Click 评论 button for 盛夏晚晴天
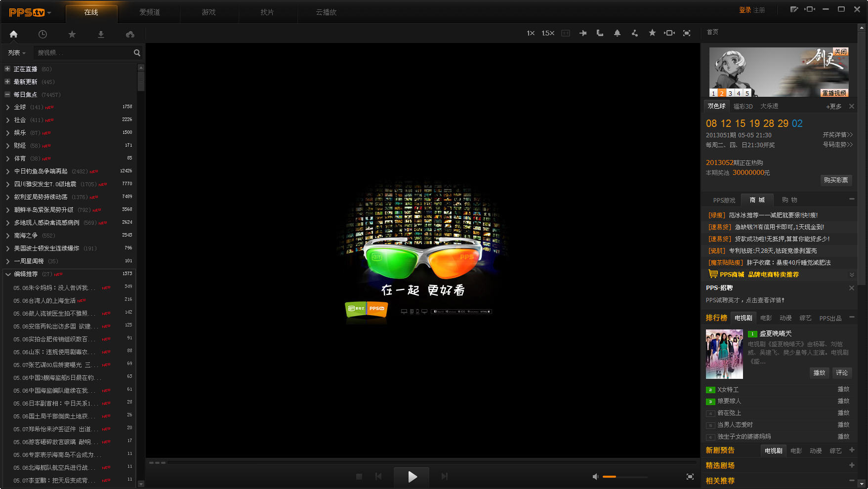The width and height of the screenshot is (868, 489). [842, 373]
